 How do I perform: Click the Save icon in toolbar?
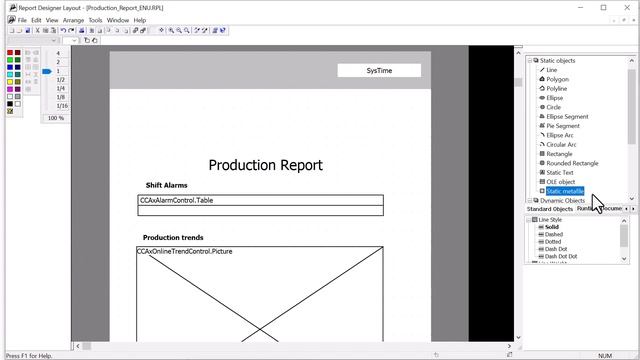coord(28,31)
